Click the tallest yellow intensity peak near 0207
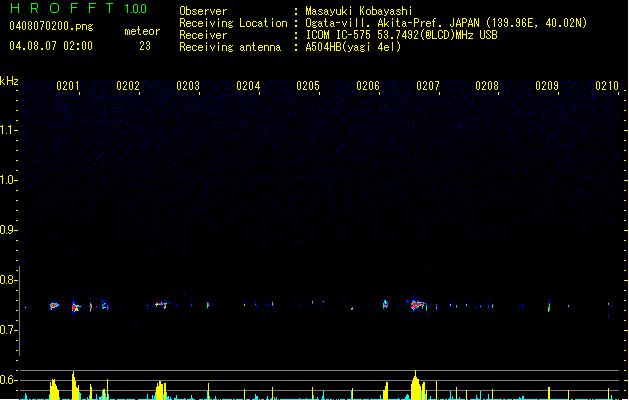This screenshot has height=400, width=629. pyautogui.click(x=416, y=385)
